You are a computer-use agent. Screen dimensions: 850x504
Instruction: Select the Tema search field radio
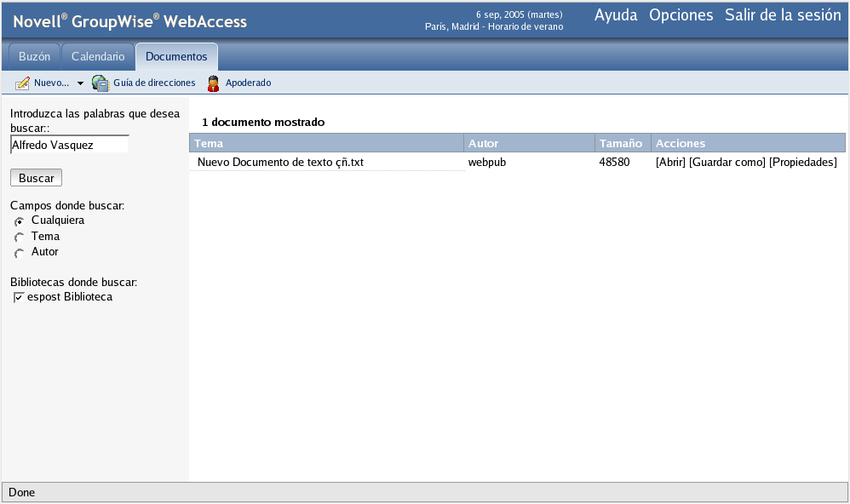click(18, 237)
